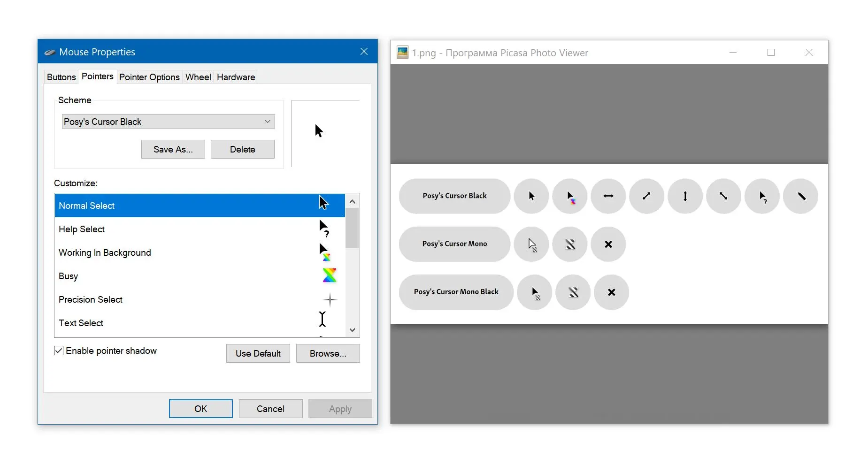Click the greyed Apply button
Viewport: 868px width, 465px height.
coord(340,409)
